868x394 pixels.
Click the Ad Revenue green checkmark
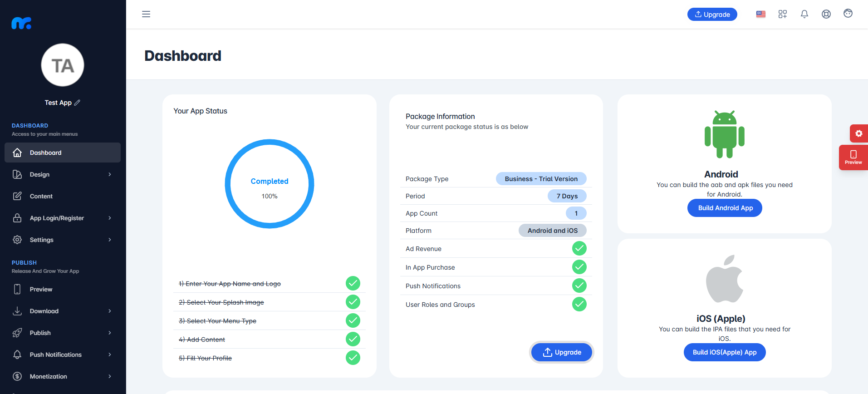click(x=579, y=248)
